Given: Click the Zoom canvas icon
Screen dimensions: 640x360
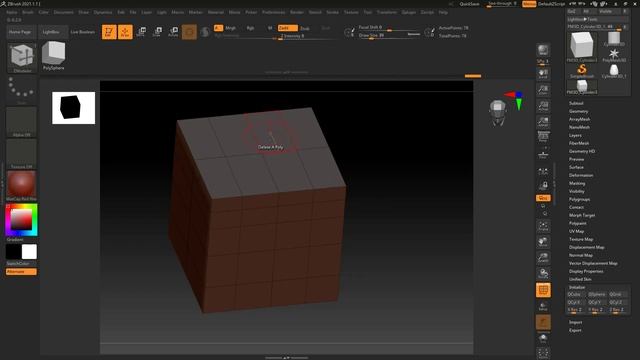Looking at the screenshot, I should click(x=543, y=90).
